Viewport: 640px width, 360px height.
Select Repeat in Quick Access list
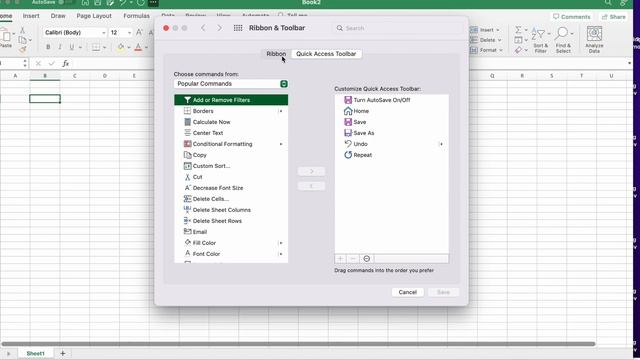pyautogui.click(x=391, y=155)
